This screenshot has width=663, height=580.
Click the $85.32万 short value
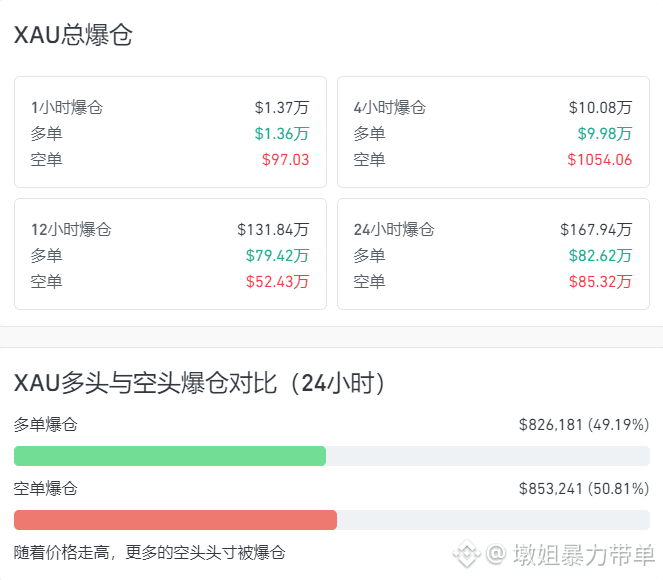pyautogui.click(x=600, y=282)
